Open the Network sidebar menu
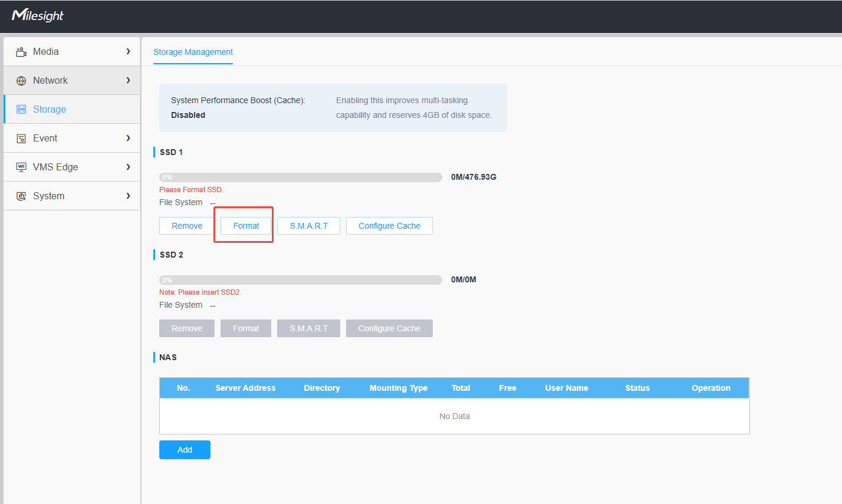Viewport: 842px width, 504px height. click(x=72, y=80)
